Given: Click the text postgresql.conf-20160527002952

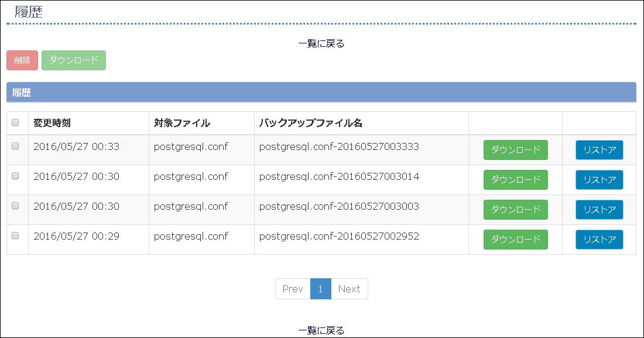Looking at the screenshot, I should click(339, 237).
